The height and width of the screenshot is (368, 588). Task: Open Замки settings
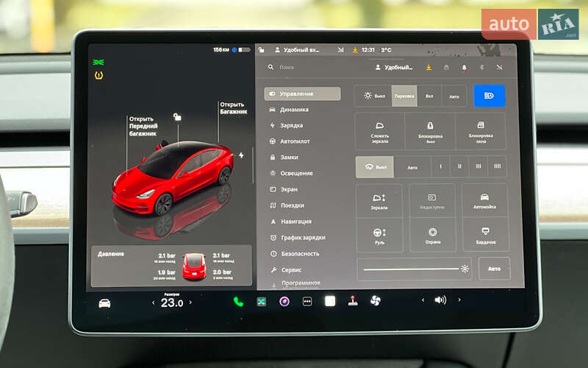point(284,158)
